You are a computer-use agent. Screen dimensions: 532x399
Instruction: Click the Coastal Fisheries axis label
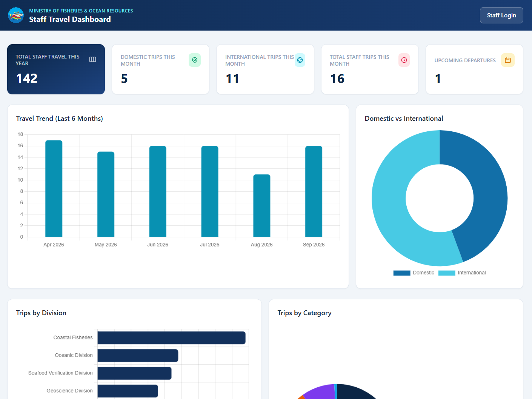pyautogui.click(x=73, y=337)
